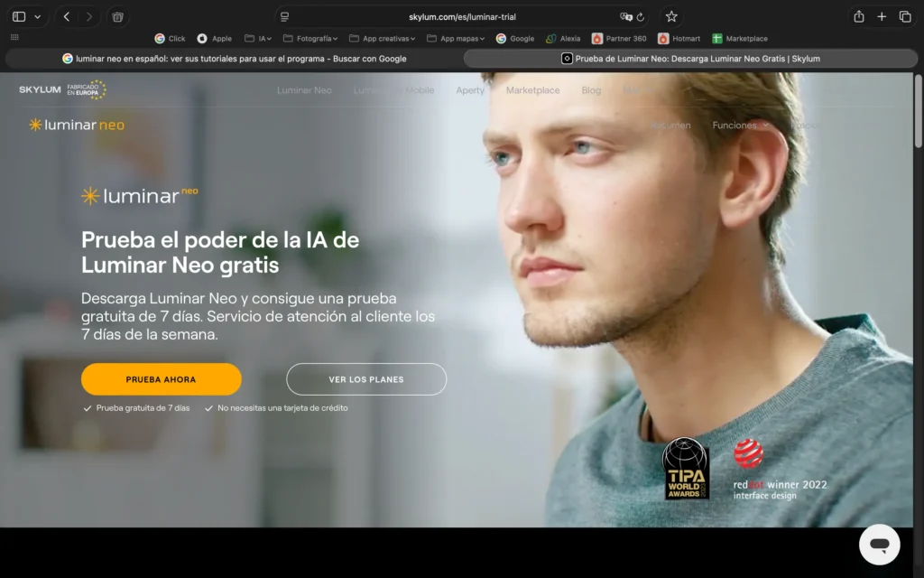Viewport: 924px width, 578px height.
Task: Bookmark page with the star icon
Action: (671, 16)
